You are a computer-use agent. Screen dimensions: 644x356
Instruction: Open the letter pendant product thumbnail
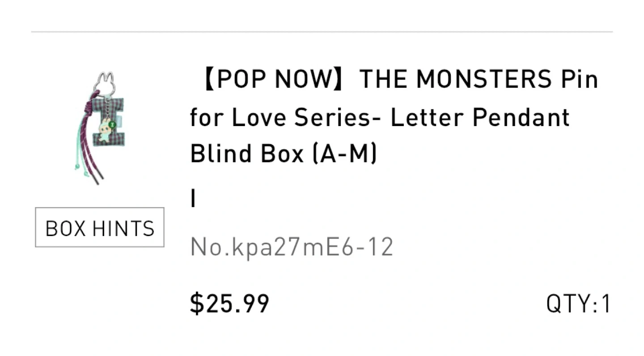pos(99,128)
